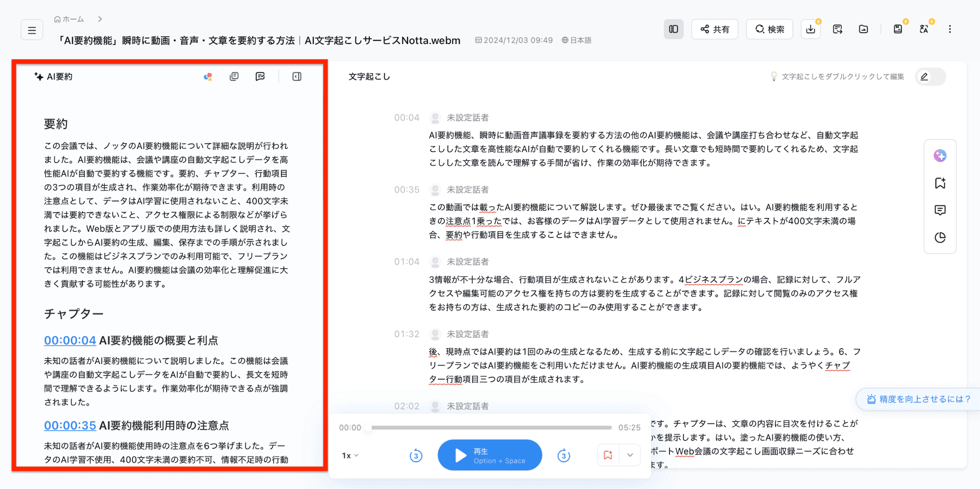Click the 再生 play button
980x489 pixels.
tap(490, 455)
